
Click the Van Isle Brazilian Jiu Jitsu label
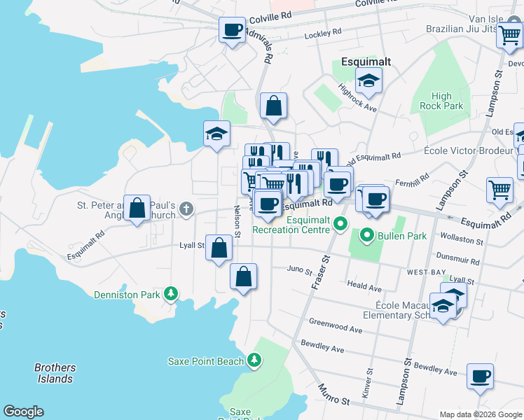(464, 24)
